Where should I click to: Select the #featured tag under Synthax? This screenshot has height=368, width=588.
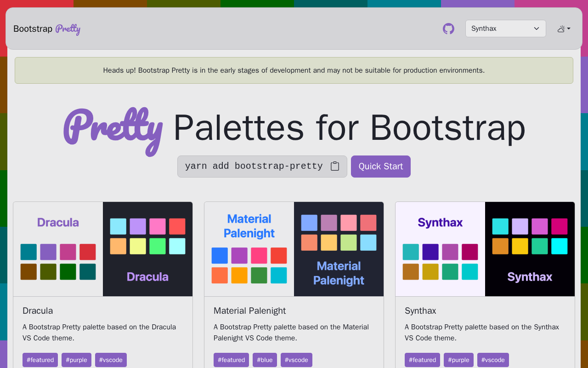pos(423,360)
